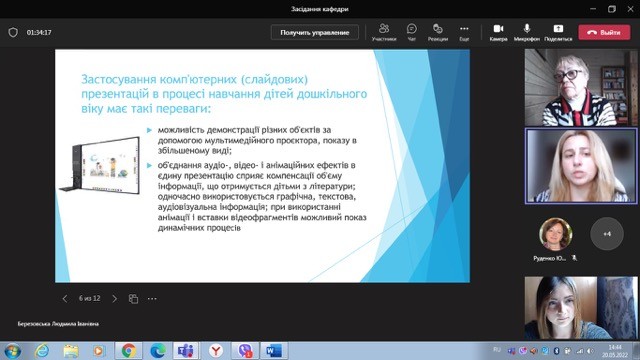Image resolution: width=640 pixels, height=360 pixels.
Task: Click the Руденко Ю... name label
Action: coord(549,258)
